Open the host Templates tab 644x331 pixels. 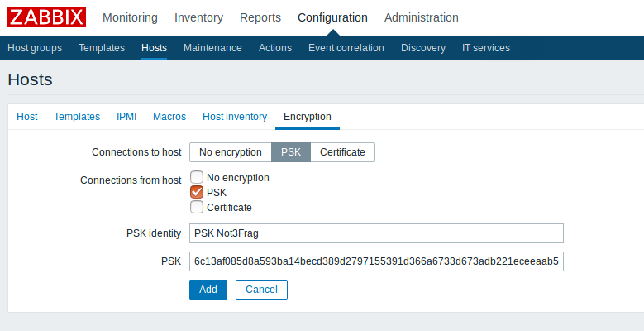coord(77,117)
